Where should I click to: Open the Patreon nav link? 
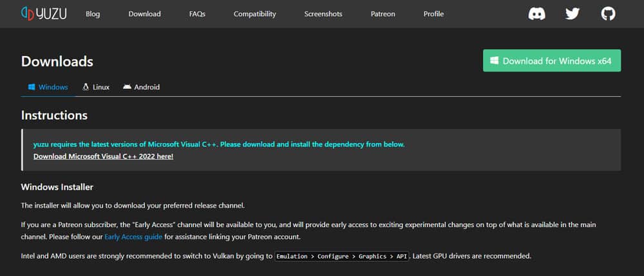pyautogui.click(x=383, y=14)
